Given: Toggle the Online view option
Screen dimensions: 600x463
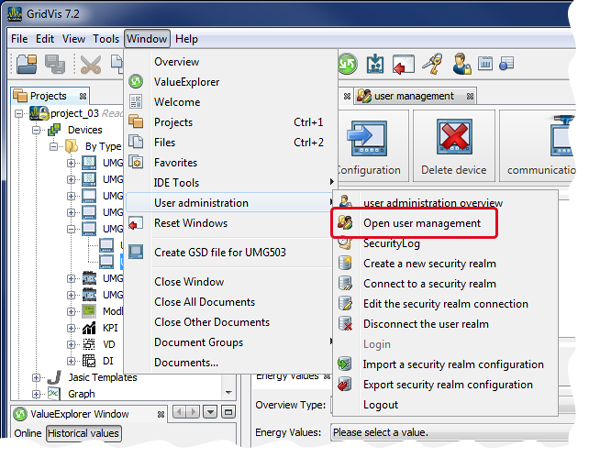Looking at the screenshot, I should tap(27, 433).
